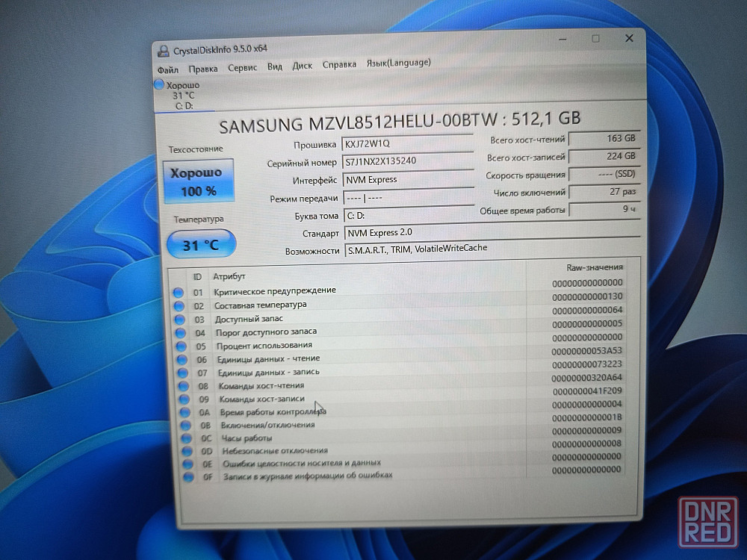Open the Язык(Language) menu
The height and width of the screenshot is (560, 747).
(x=398, y=63)
